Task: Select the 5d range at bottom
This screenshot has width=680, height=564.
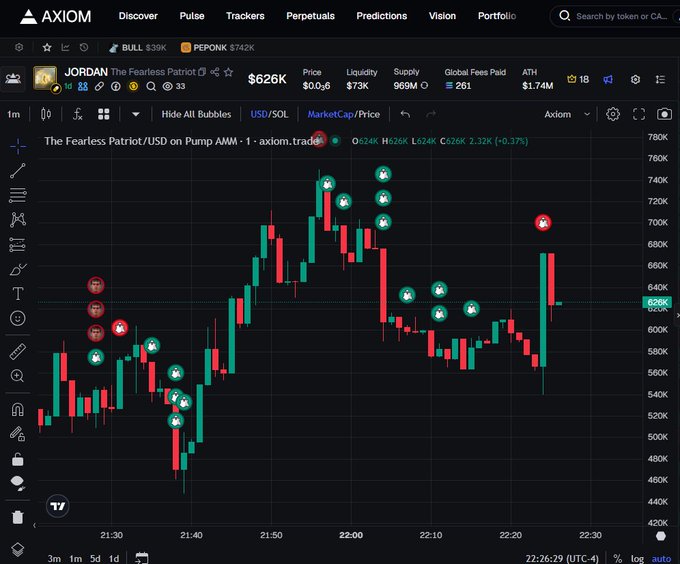Action: click(95, 558)
